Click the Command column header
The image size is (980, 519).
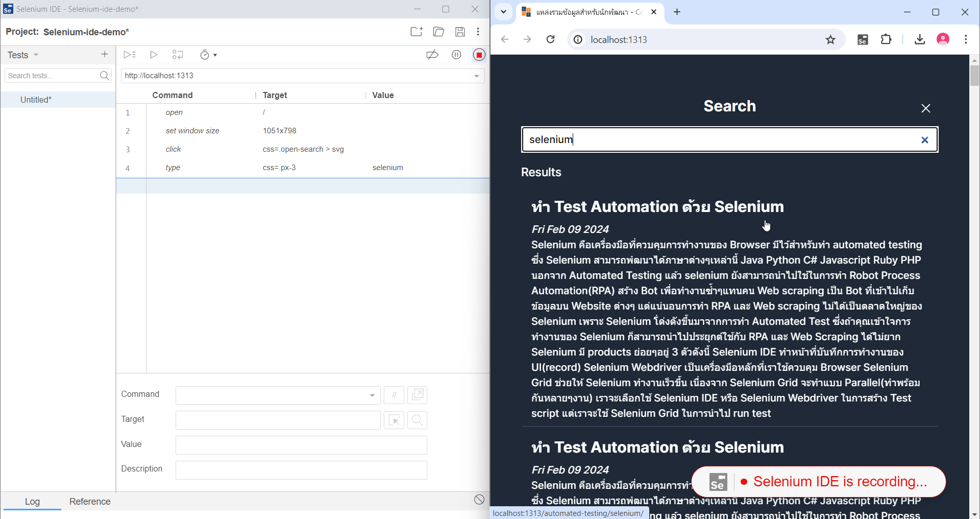173,95
